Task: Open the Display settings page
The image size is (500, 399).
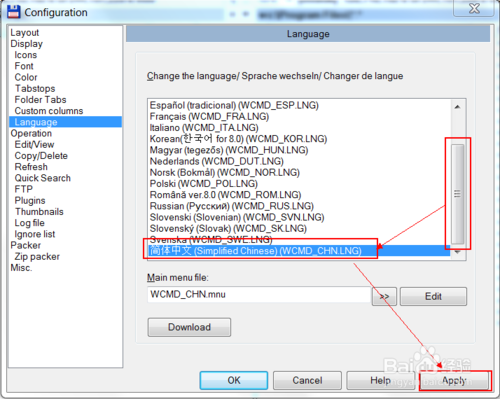Action: (x=27, y=44)
